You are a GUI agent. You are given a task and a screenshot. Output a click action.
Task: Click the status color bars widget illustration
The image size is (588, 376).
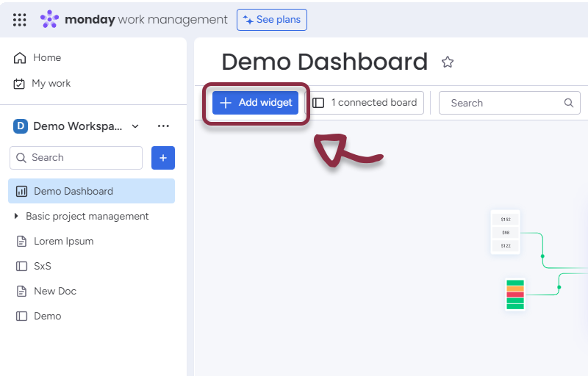(515, 294)
